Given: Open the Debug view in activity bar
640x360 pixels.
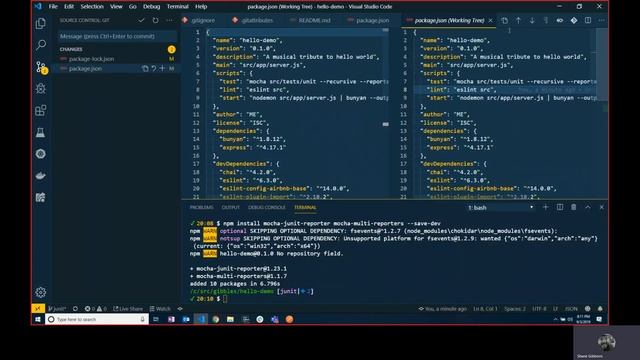Looking at the screenshot, I should coord(40,89).
